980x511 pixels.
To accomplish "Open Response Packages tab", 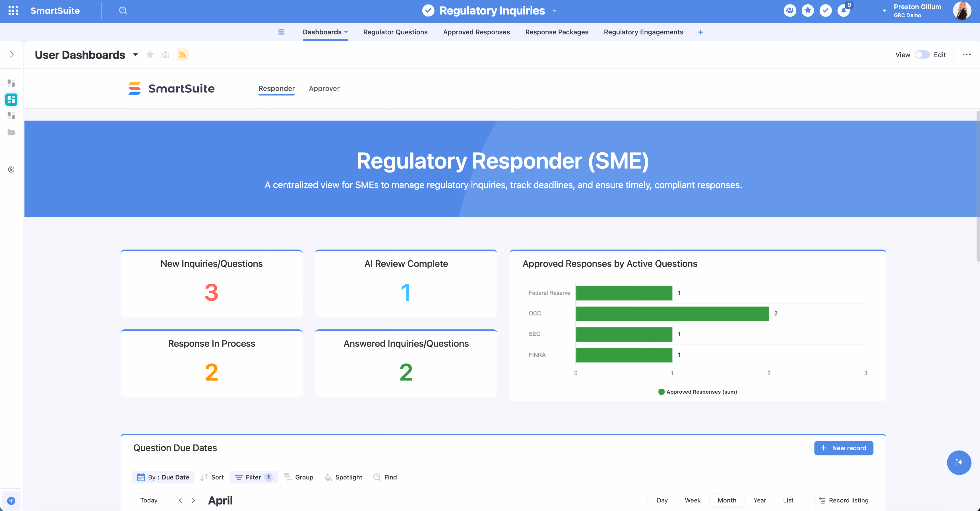I will tap(557, 32).
